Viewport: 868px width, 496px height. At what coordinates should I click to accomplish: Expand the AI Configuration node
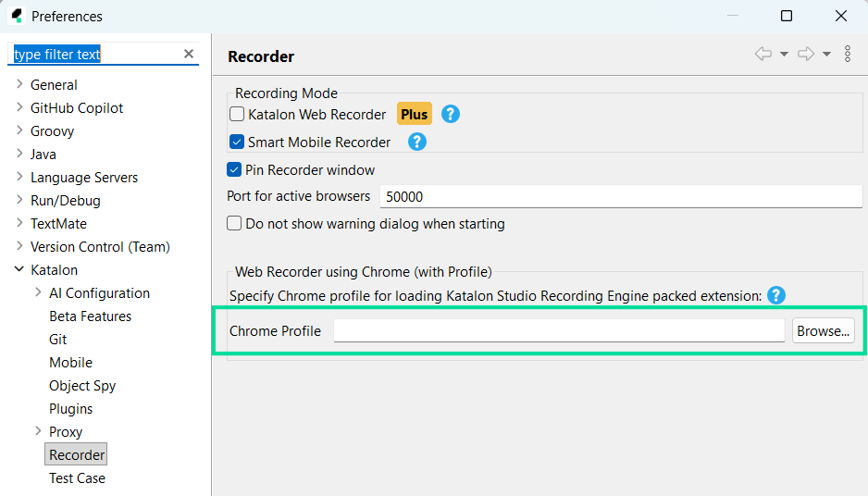(x=38, y=292)
